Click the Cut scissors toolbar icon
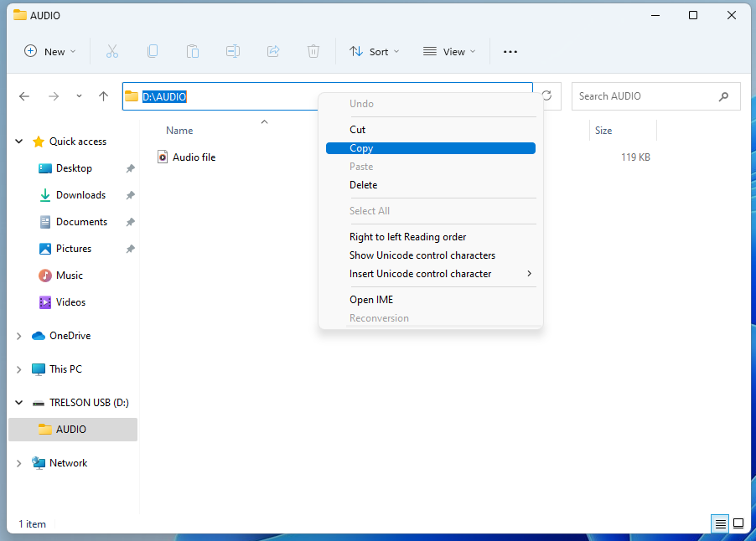This screenshot has height=541, width=756. tap(111, 51)
